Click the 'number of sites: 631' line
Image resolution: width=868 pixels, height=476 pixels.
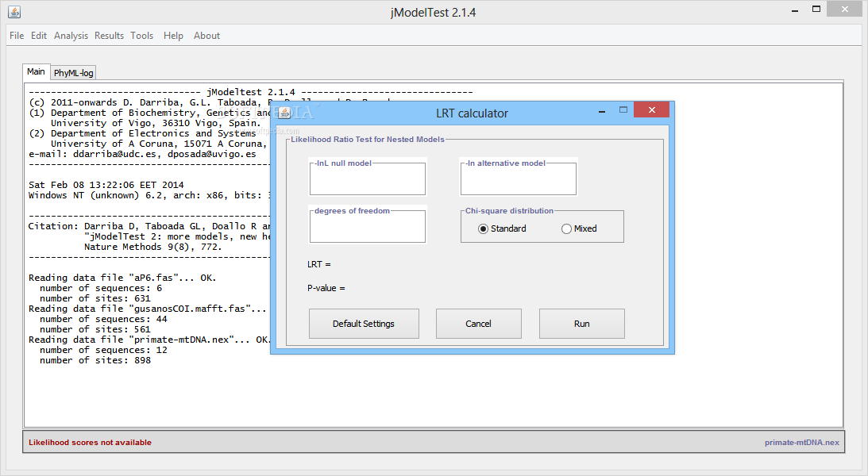pyautogui.click(x=95, y=298)
